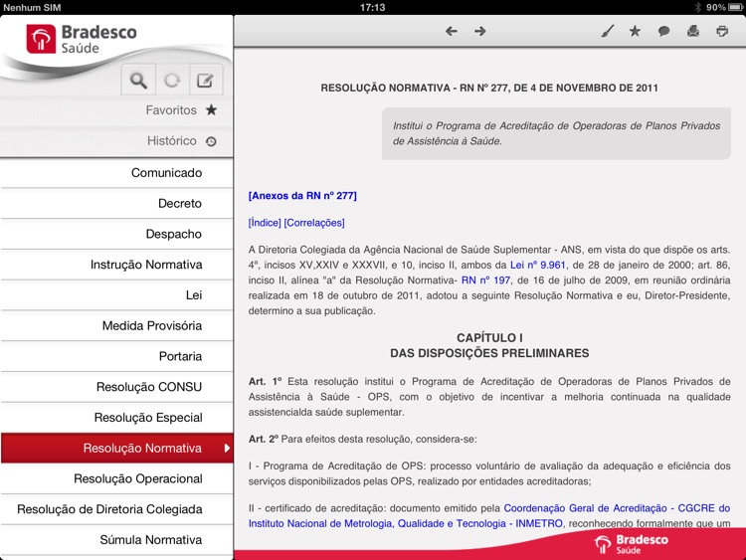Select Resolução Normativa category
746x560 pixels.
pyautogui.click(x=116, y=448)
